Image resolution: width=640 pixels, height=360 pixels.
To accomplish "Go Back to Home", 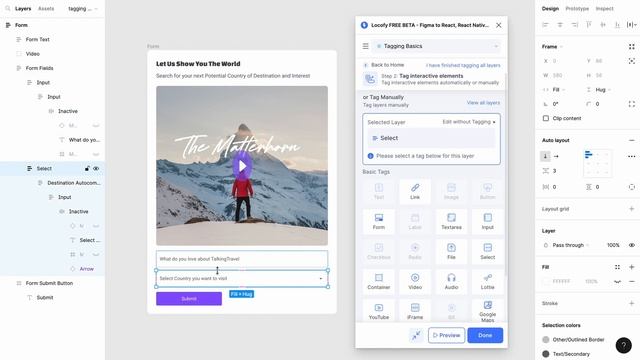I will click(x=384, y=65).
